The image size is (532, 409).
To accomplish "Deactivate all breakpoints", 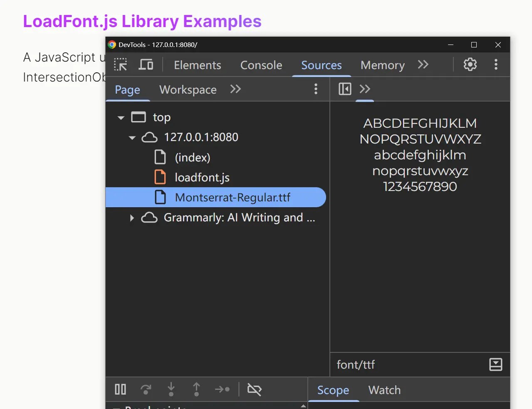I will 254,389.
